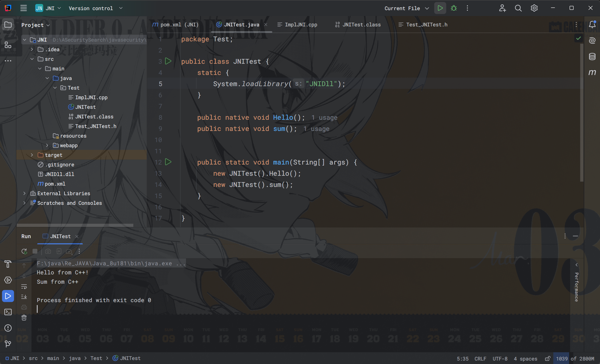The width and height of the screenshot is (600, 364).
Task: Open Notifications bell icon
Action: 592,25
